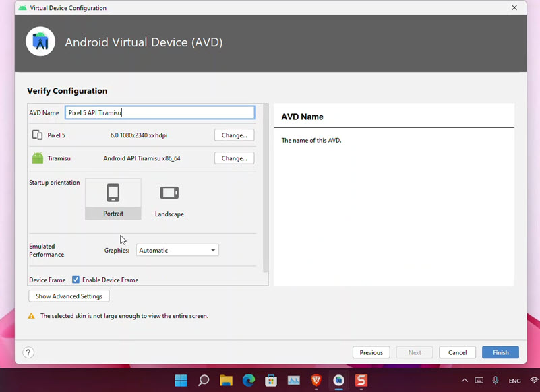Click the 'Android Virtual Device (AVD)' title

144,42
